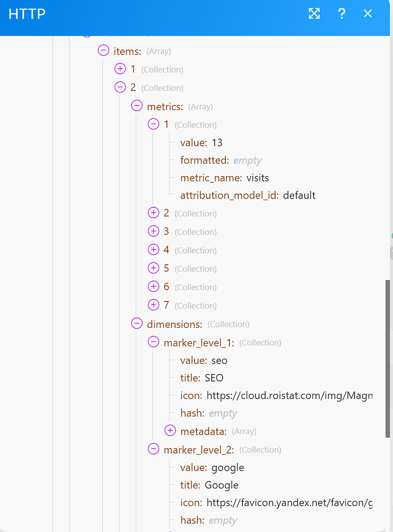Click the fullscreen expand icon in header
This screenshot has width=393, height=532.
point(314,14)
